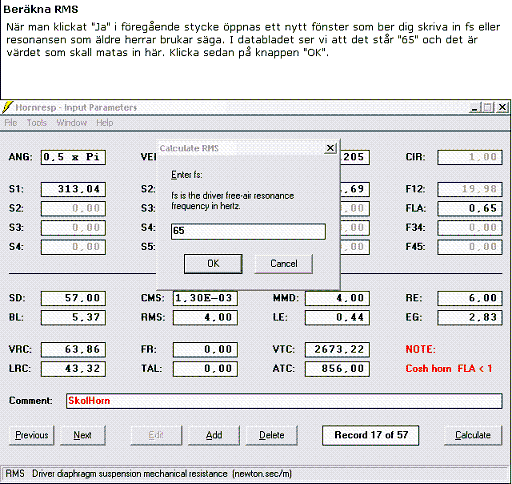The image size is (512, 484).
Task: Click the Record 17 of 57 box
Action: [371, 435]
